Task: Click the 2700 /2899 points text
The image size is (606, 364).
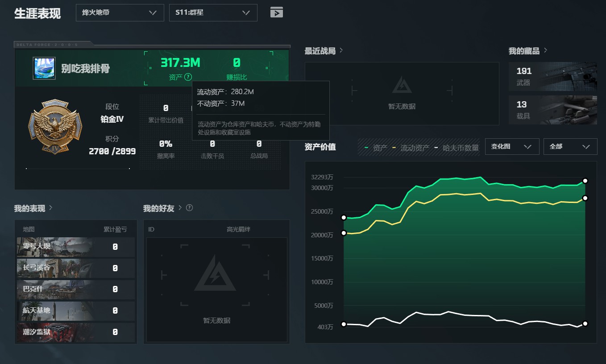Action: [112, 151]
